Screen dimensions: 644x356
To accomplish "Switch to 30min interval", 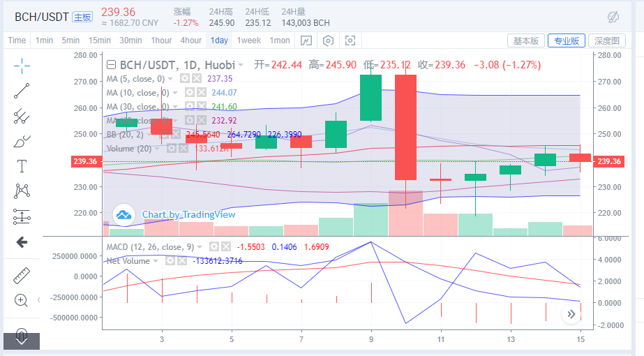I will [130, 40].
